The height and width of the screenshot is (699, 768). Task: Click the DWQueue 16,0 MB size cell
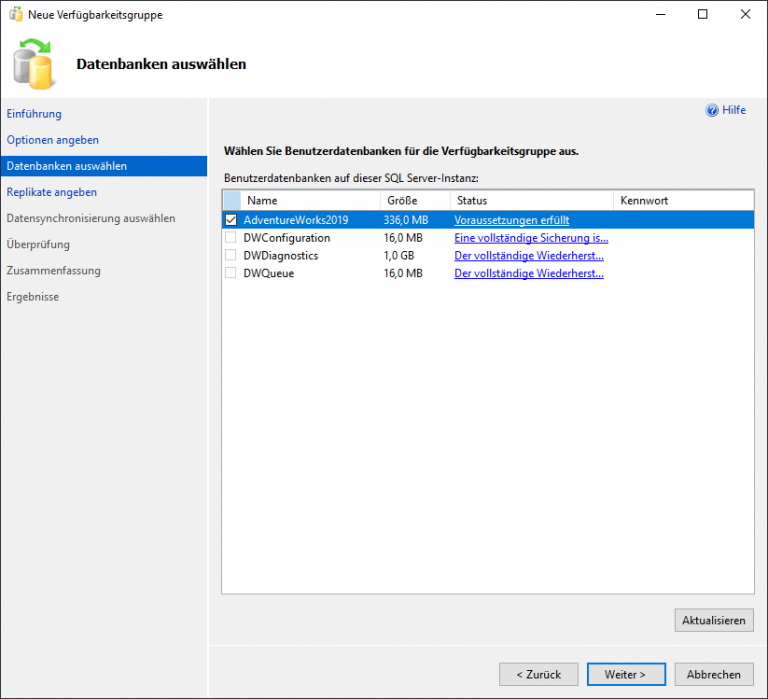click(x=403, y=273)
